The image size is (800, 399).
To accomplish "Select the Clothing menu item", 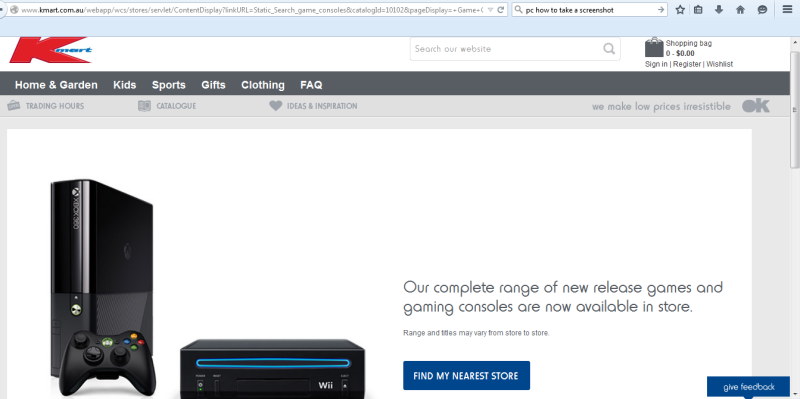I will point(263,85).
